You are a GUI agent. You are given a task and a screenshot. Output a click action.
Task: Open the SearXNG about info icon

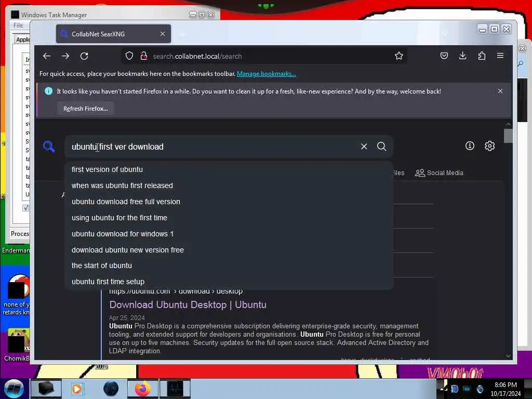click(x=470, y=146)
